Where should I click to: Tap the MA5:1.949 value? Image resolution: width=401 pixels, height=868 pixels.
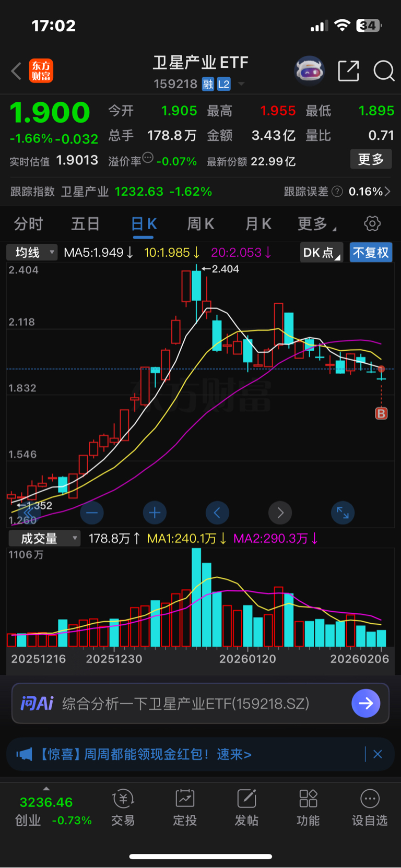99,253
